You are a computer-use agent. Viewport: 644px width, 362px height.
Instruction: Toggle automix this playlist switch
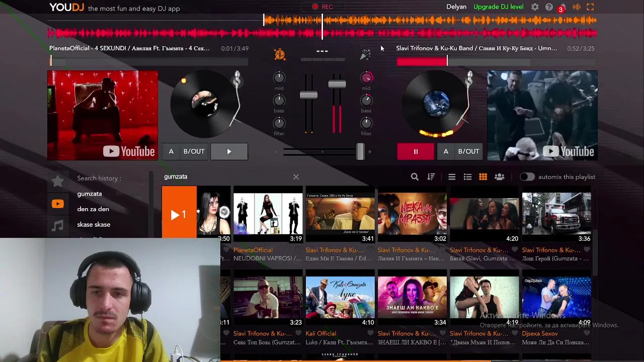pos(527,177)
